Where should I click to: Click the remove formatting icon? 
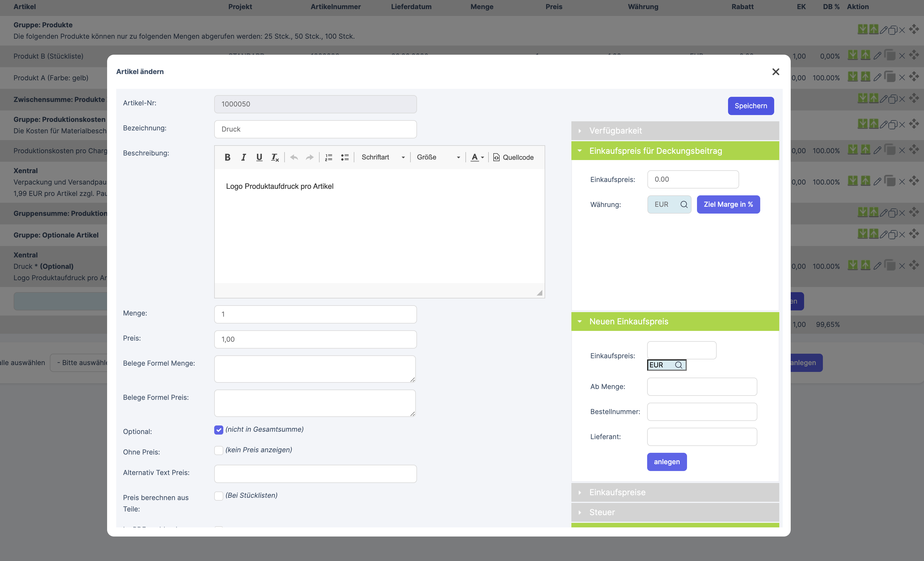[275, 157]
